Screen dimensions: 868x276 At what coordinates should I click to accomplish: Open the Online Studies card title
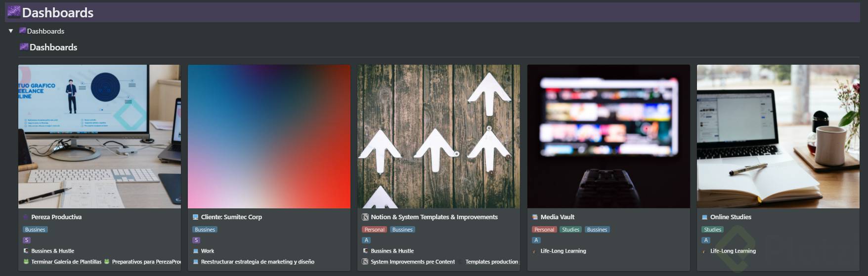point(731,217)
